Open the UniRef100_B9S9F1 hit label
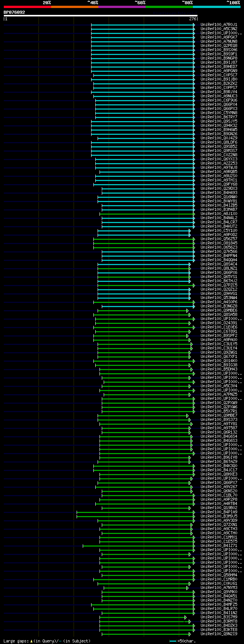This screenshot has height=644, width=244. click(219, 54)
